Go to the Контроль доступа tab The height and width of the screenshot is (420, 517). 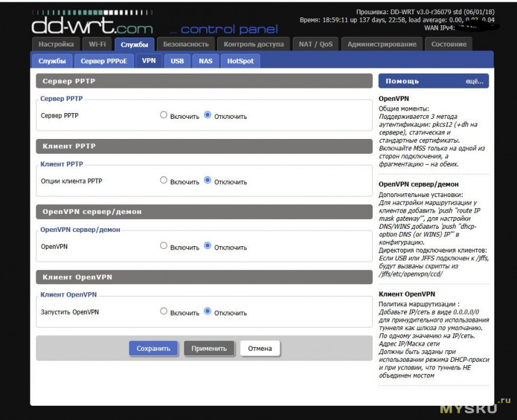(253, 44)
